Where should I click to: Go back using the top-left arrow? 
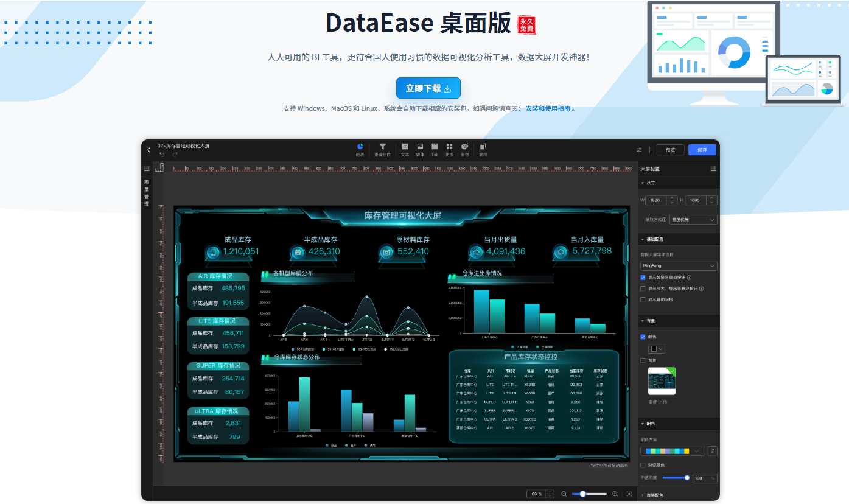149,150
